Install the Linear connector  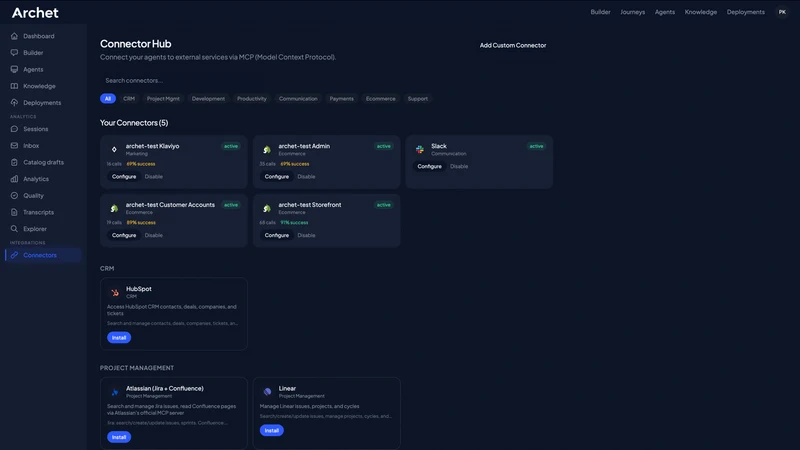coord(271,431)
